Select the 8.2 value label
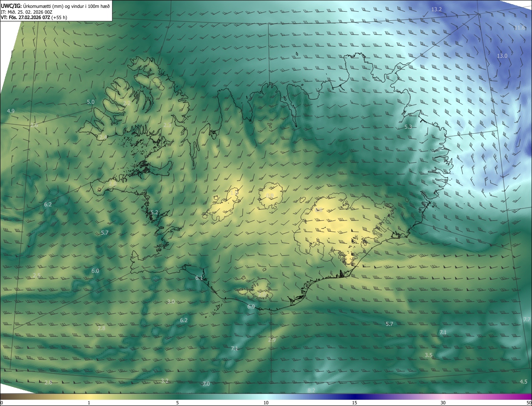This screenshot has width=532, height=406. click(311, 390)
